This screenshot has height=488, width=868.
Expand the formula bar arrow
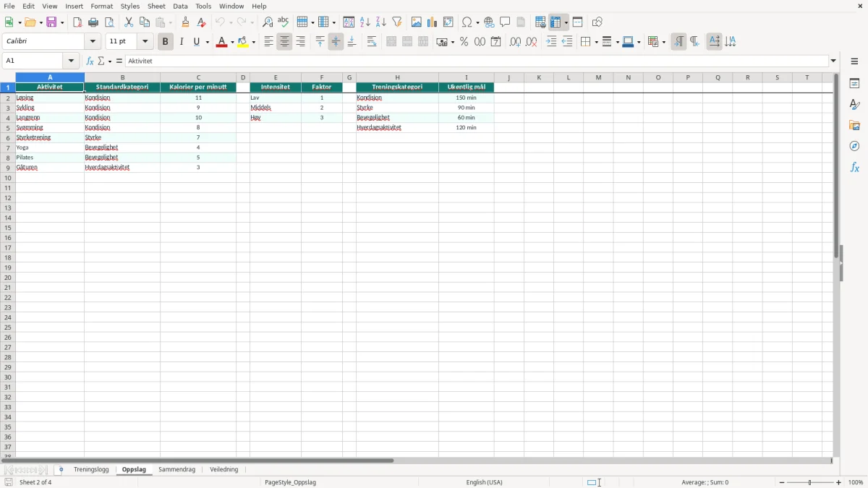(833, 61)
